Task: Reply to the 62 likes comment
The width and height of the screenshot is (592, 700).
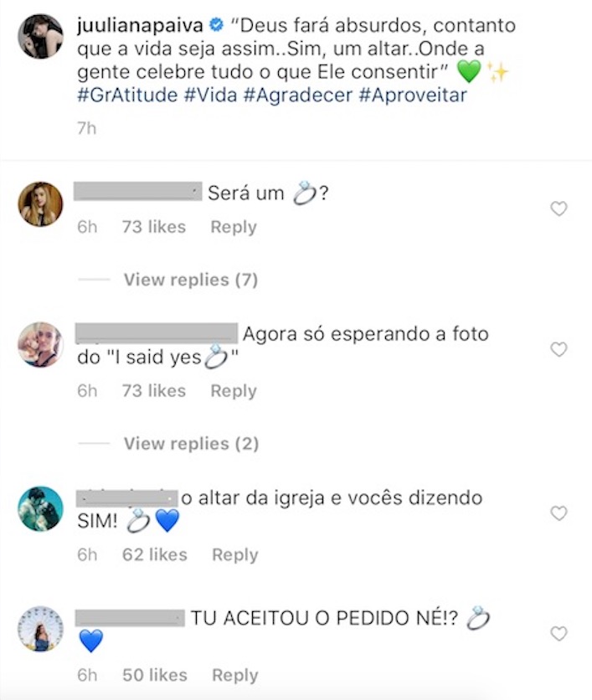Action: [x=234, y=555]
